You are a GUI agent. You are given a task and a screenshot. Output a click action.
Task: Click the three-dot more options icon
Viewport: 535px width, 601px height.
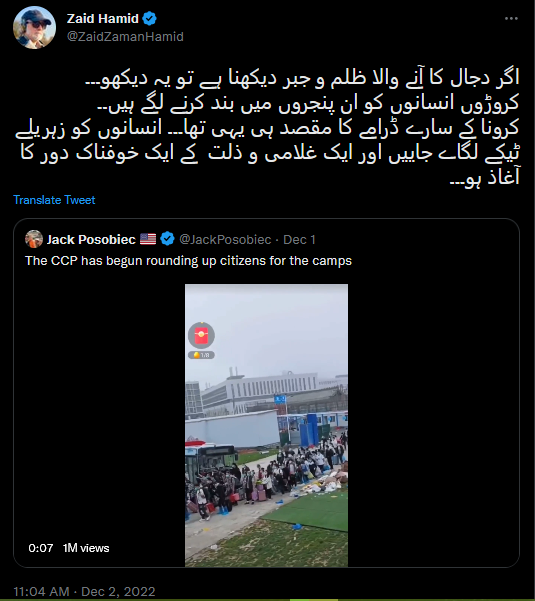click(511, 18)
